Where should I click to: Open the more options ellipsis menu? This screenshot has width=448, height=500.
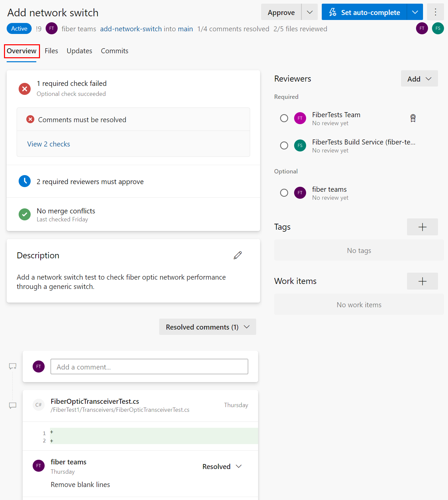point(435,12)
